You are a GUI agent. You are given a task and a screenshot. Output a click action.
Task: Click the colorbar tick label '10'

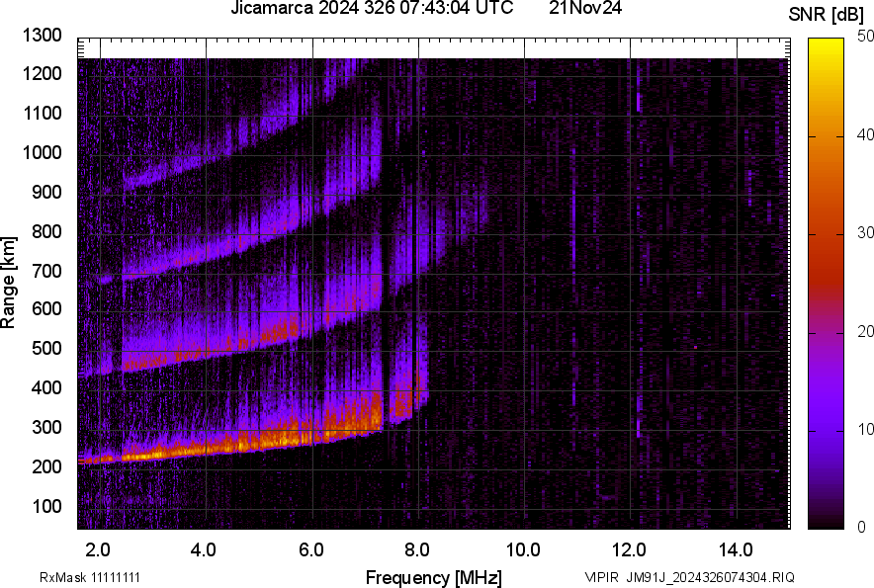point(866,430)
